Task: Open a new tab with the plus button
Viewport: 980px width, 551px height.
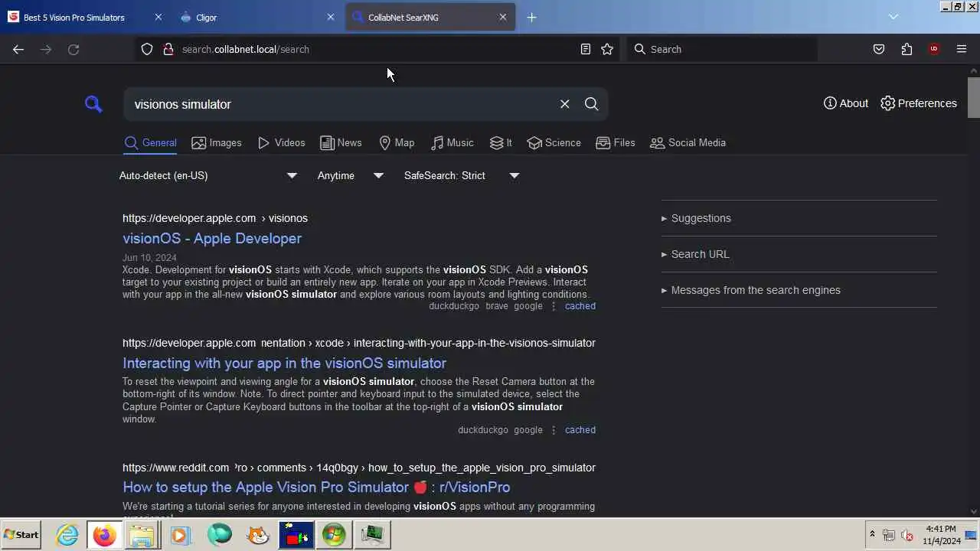Action: [x=532, y=17]
